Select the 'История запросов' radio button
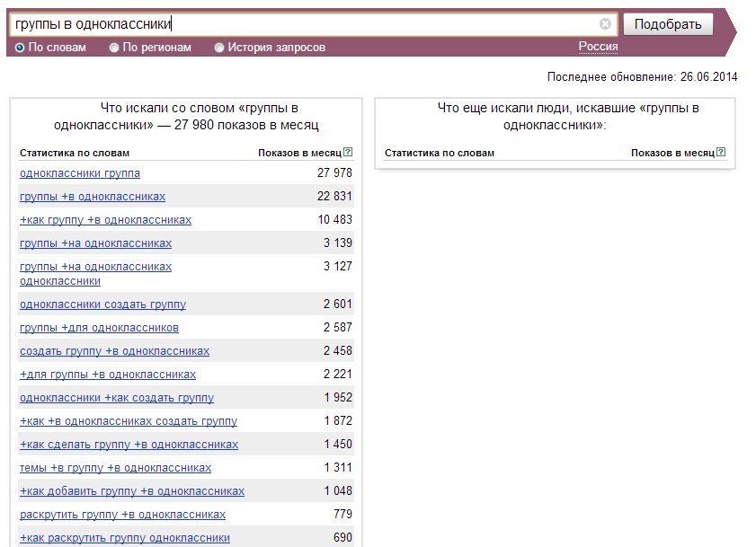 tap(219, 48)
